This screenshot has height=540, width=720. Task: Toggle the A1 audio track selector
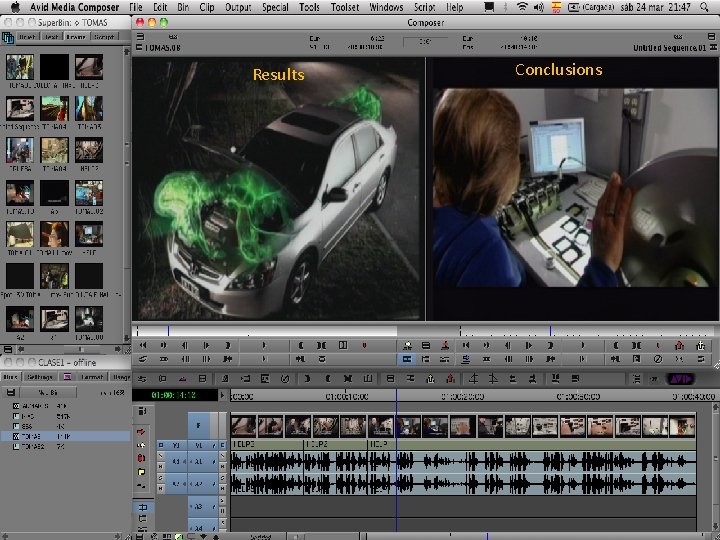[199, 463]
